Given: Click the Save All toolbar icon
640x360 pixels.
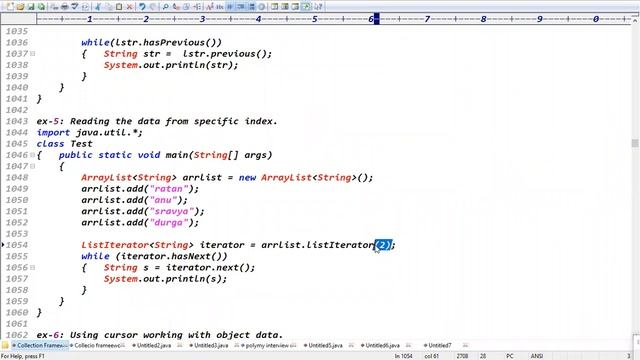Looking at the screenshot, I should 41,7.
